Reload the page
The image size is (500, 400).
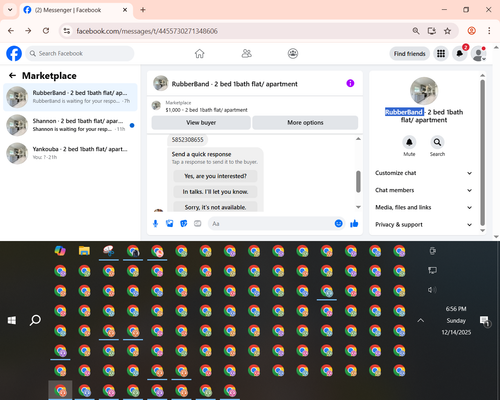point(46,31)
